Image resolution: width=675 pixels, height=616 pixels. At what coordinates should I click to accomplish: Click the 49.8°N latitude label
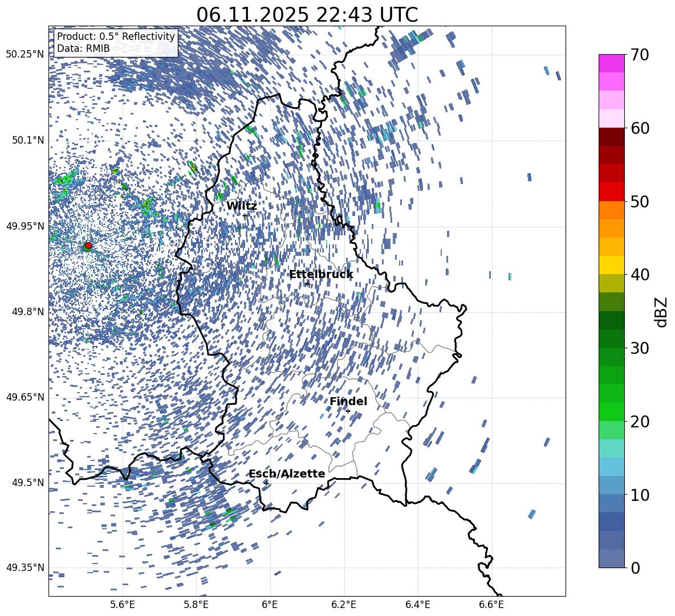pyautogui.click(x=27, y=312)
